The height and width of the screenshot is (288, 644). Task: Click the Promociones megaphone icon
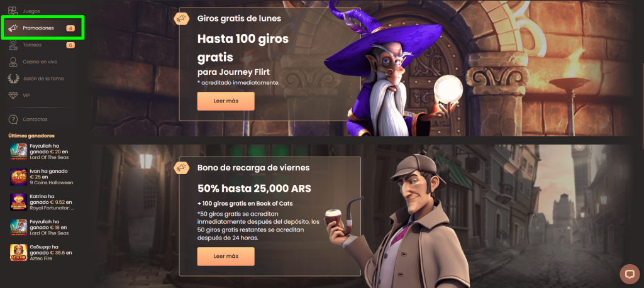tap(14, 28)
